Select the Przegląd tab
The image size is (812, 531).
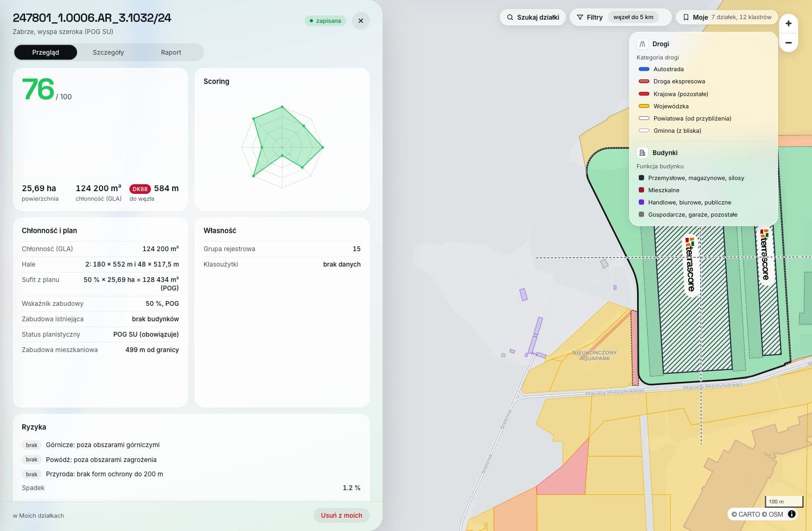(46, 53)
